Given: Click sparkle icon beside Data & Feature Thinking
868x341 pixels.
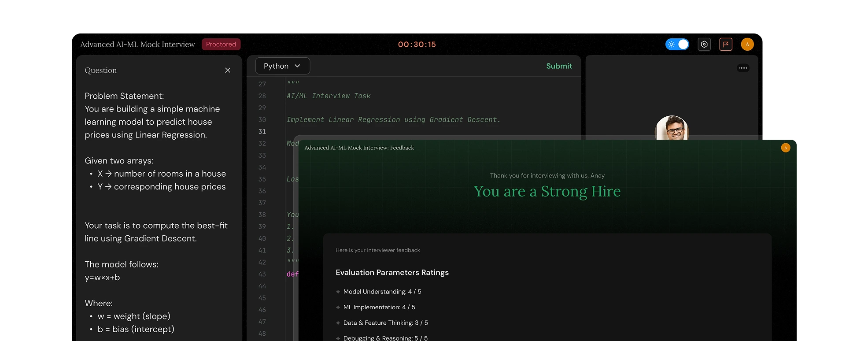Looking at the screenshot, I should (x=338, y=323).
